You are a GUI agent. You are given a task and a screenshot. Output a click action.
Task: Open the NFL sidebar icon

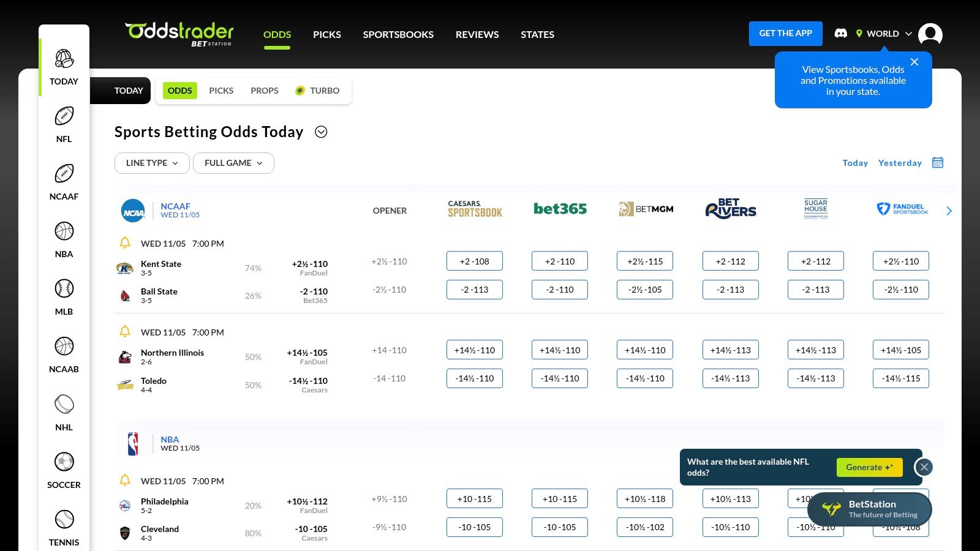pyautogui.click(x=64, y=116)
